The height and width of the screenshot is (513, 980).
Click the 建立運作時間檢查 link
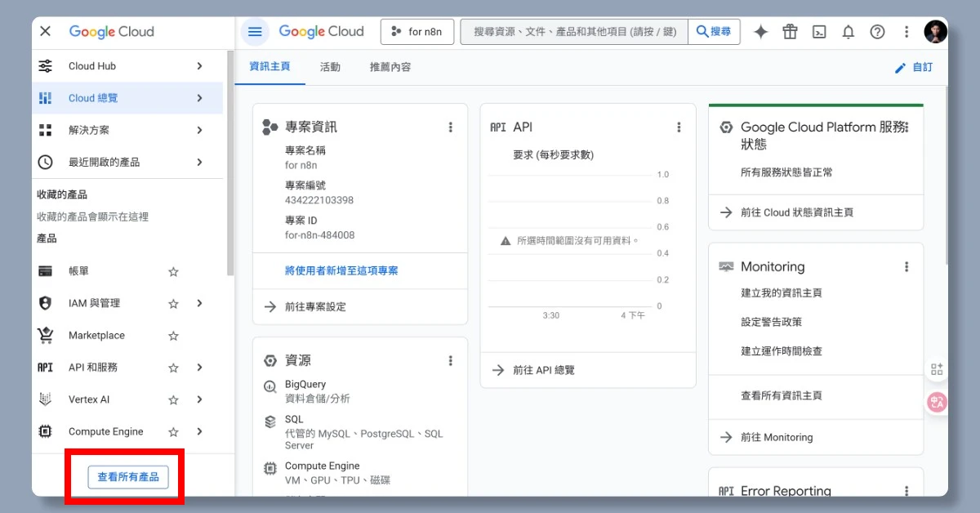click(781, 351)
